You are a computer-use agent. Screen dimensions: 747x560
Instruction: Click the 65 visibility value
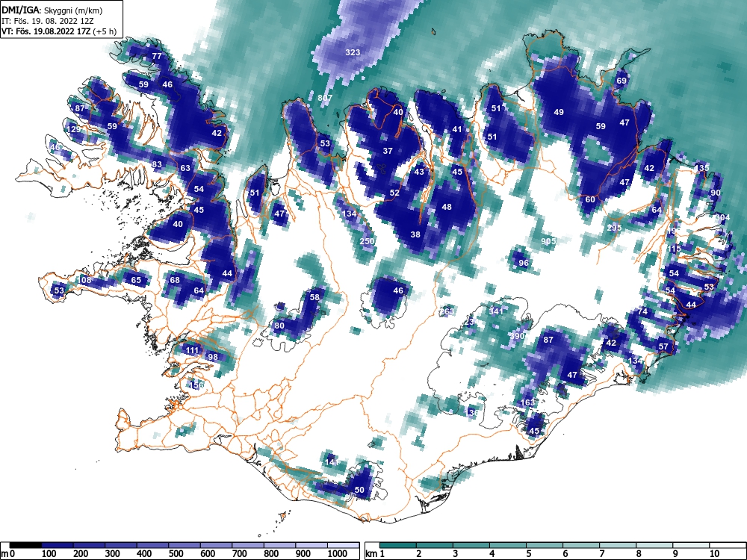click(136, 280)
